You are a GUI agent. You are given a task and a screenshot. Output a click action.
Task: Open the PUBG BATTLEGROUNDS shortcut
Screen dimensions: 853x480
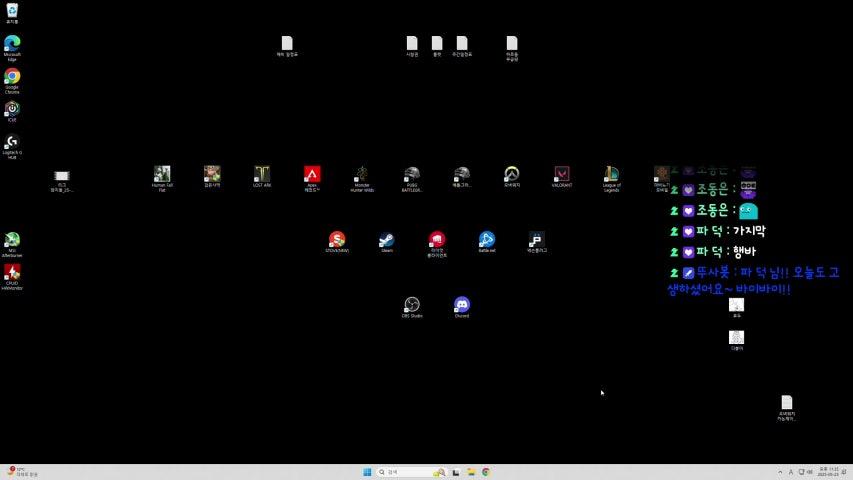point(412,179)
